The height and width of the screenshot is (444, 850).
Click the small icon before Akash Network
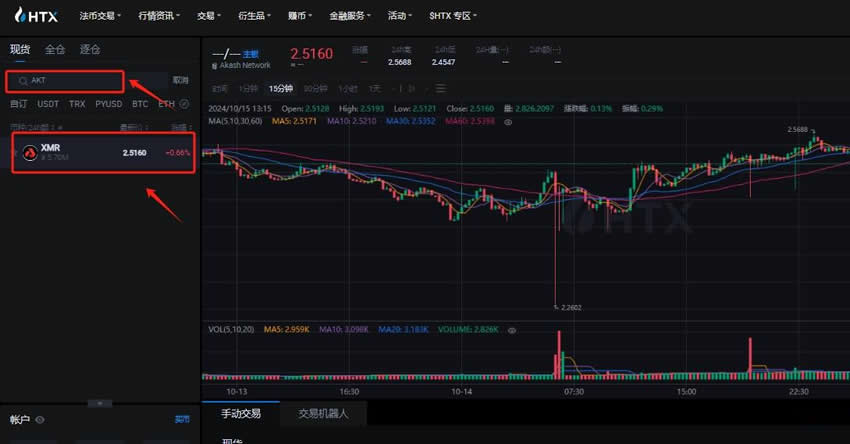click(214, 66)
